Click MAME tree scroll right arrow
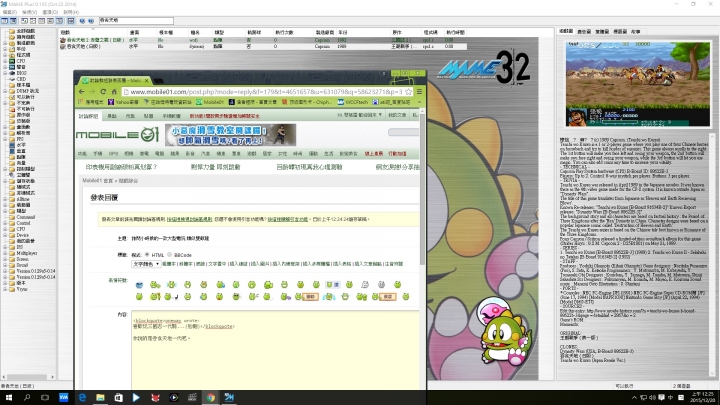 [52, 377]
